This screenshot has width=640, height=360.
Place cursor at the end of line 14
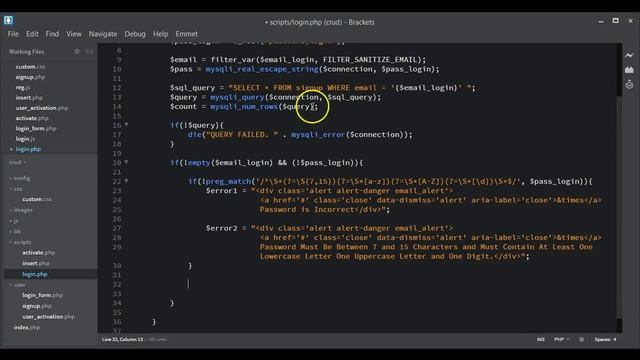click(318, 107)
